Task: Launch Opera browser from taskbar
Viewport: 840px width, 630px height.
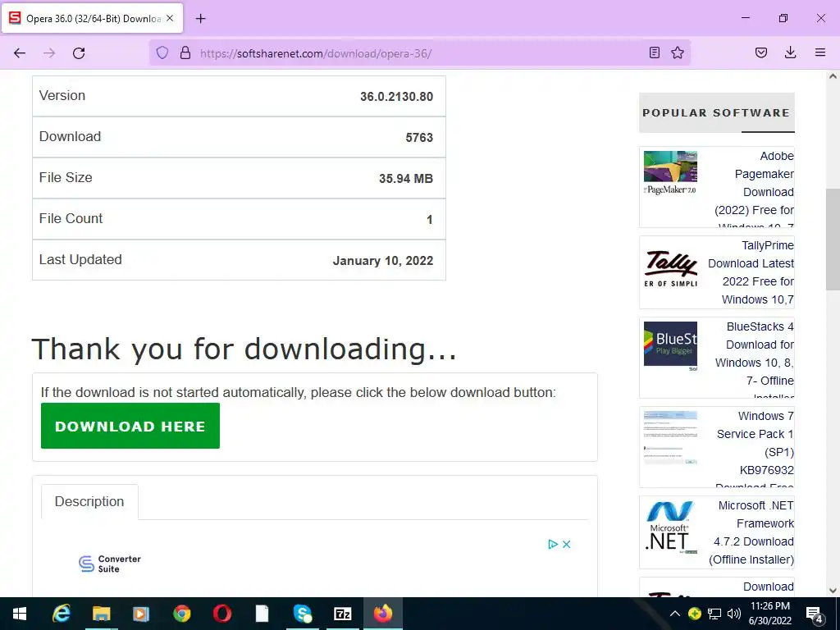Action: [221, 614]
